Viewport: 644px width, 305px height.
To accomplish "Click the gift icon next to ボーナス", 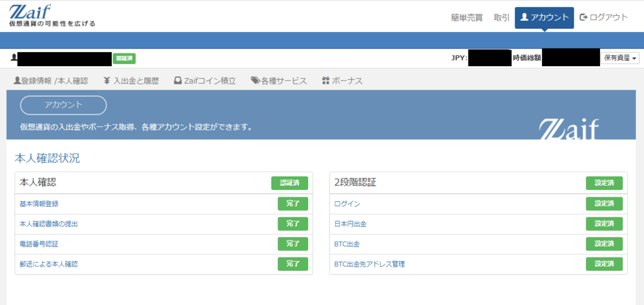I will (326, 80).
